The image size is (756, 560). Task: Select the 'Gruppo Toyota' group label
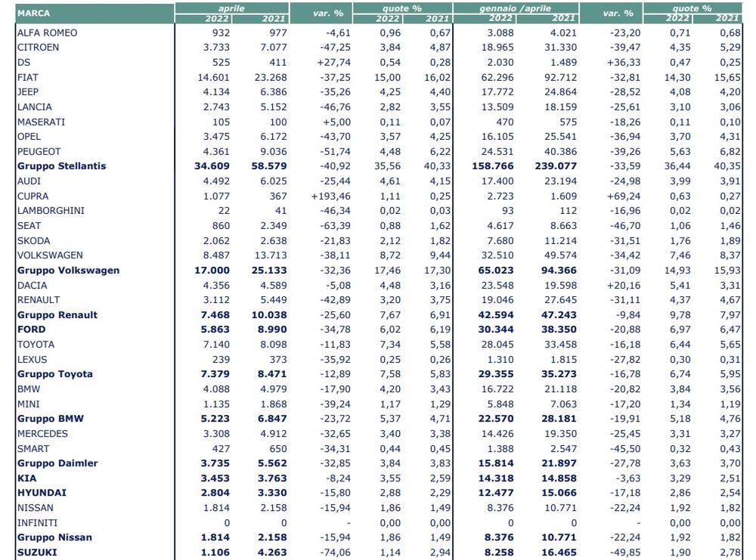coord(55,374)
